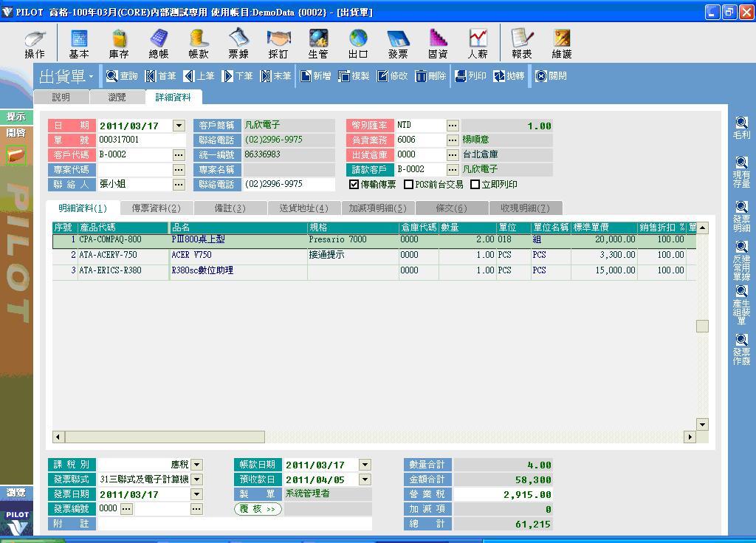
Task: Open the 庫存 inventory module
Action: (119, 44)
